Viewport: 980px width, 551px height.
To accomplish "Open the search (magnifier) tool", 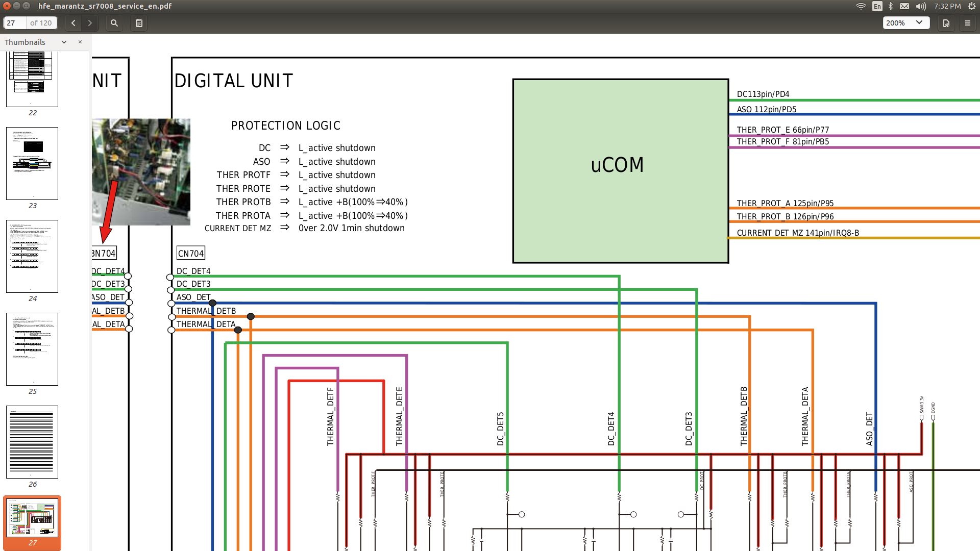I will [114, 23].
